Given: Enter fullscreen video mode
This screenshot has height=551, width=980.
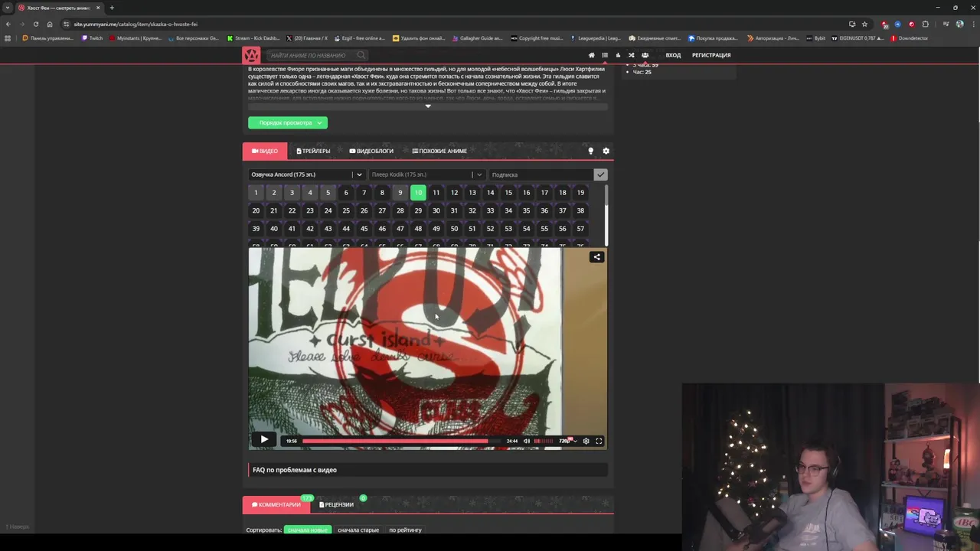Looking at the screenshot, I should coord(599,441).
